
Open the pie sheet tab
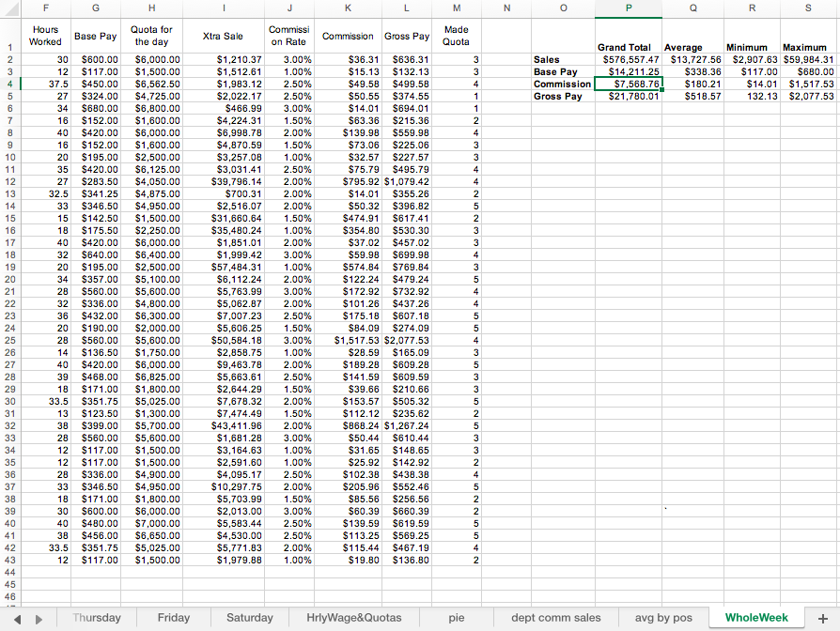(x=457, y=618)
